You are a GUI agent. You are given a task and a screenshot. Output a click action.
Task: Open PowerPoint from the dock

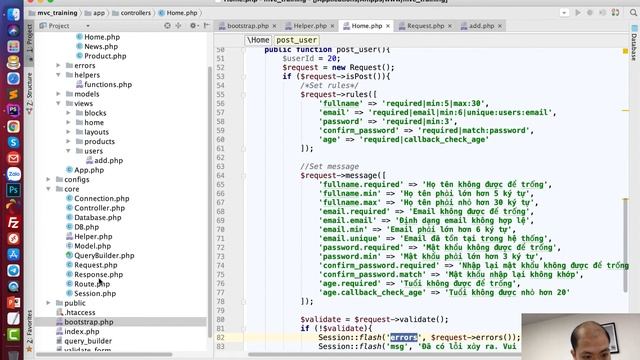(13, 302)
